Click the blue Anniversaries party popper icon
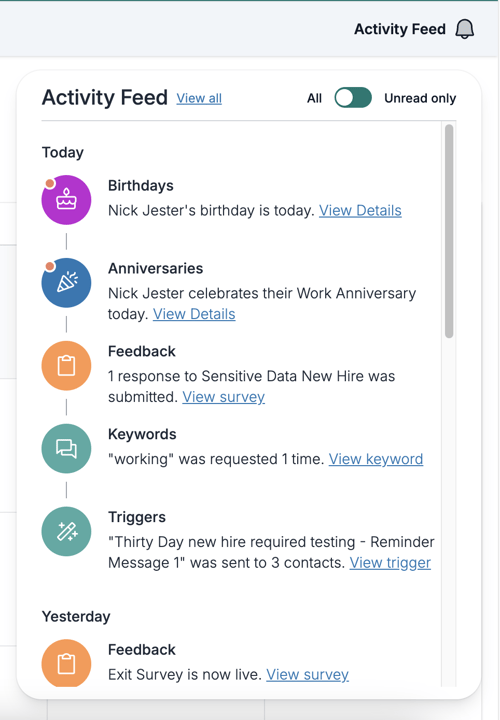500x720 pixels. pyautogui.click(x=66, y=283)
